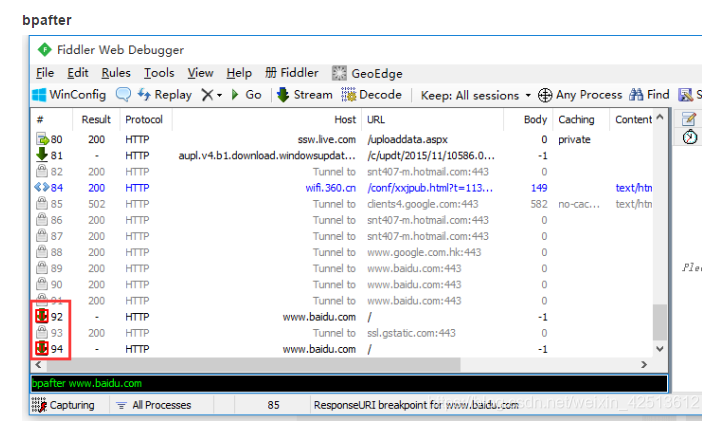This screenshot has width=709, height=421.
Task: Sort by the Result column header
Action: click(96, 120)
